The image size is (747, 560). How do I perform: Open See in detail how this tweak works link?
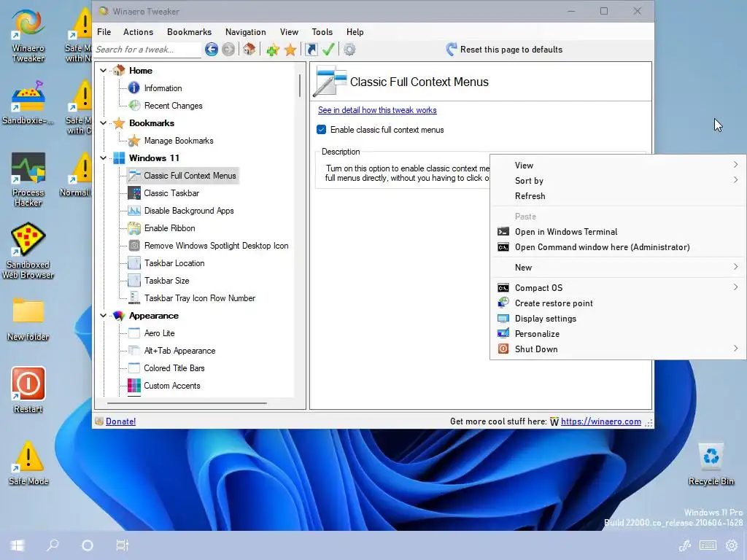coord(377,110)
